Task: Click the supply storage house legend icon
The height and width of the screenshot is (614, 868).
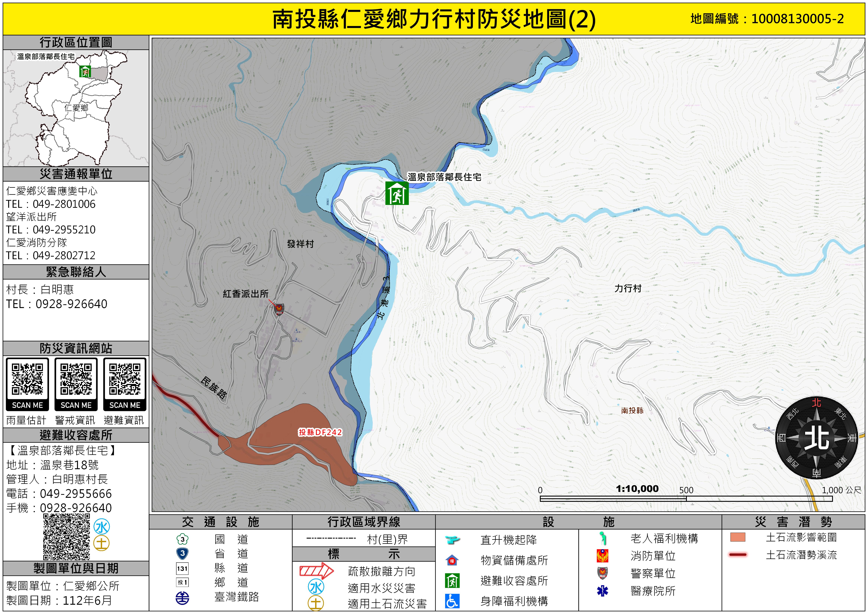Action: (452, 560)
